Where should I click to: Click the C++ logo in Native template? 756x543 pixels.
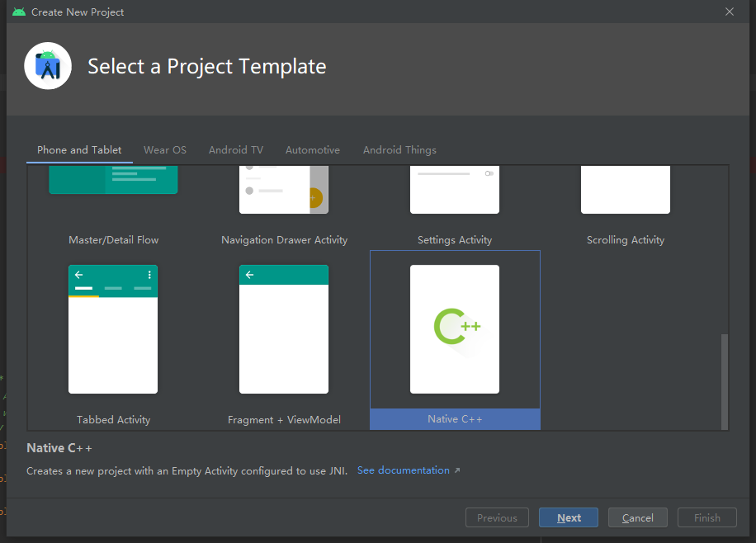point(456,327)
